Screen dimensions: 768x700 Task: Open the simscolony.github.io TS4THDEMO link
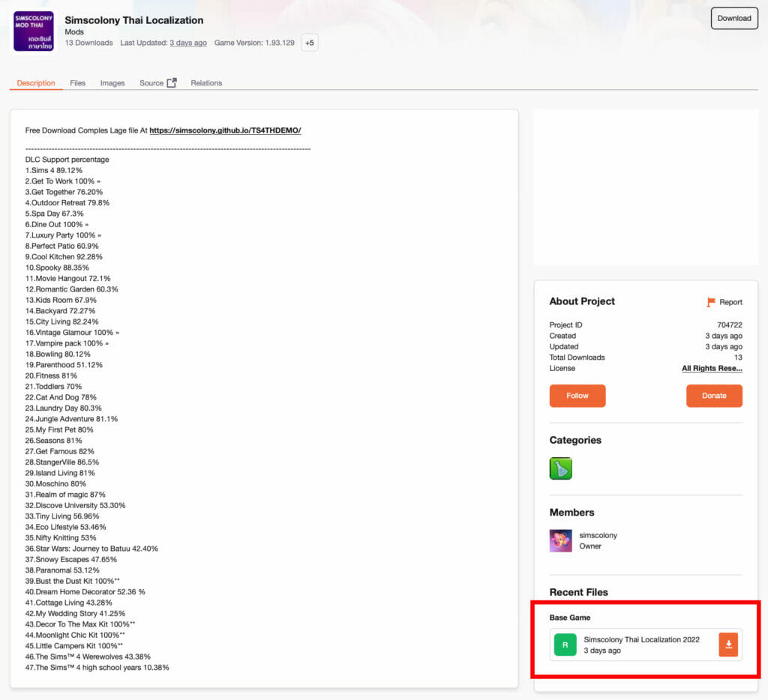point(225,130)
